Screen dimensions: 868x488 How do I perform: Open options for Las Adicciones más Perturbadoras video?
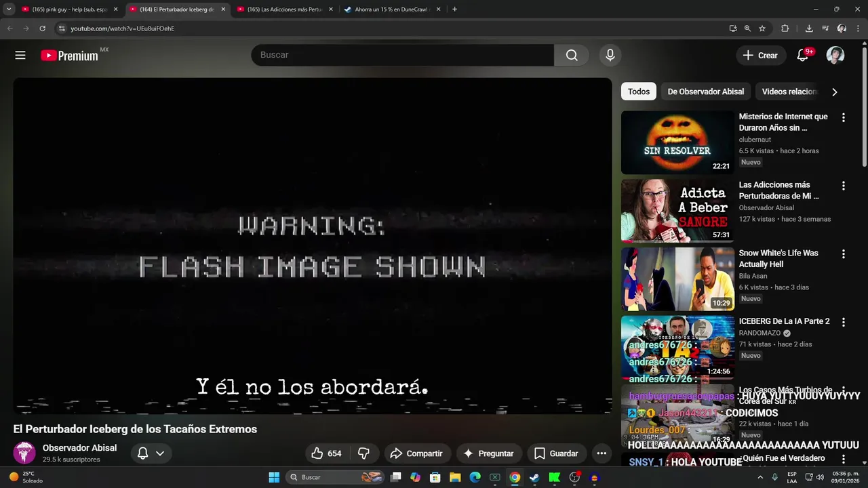pos(844,186)
